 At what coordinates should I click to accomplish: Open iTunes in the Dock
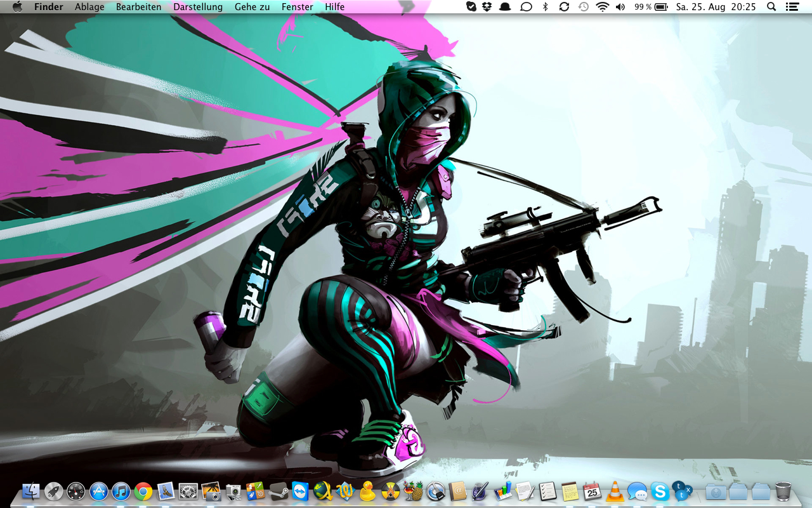pyautogui.click(x=121, y=491)
